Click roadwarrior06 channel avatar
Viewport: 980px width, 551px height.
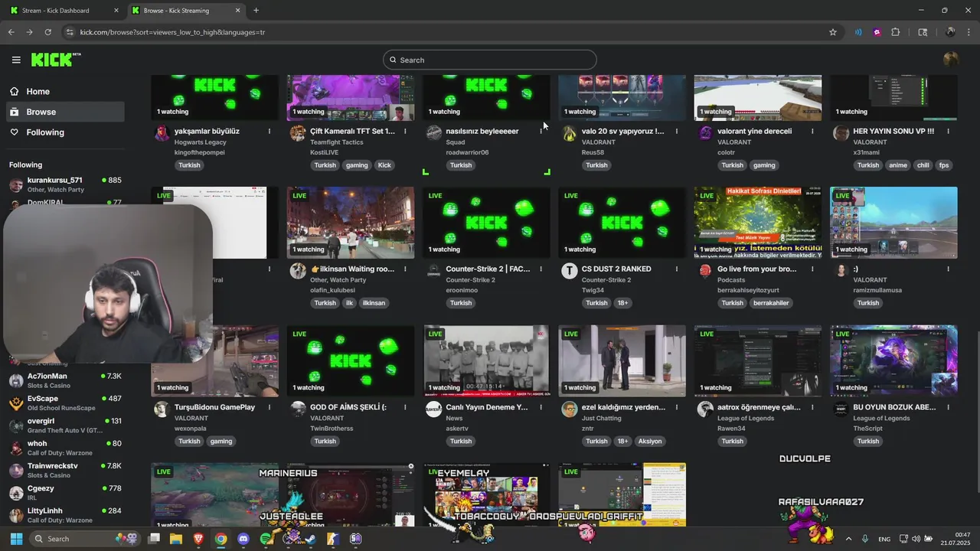(x=433, y=133)
